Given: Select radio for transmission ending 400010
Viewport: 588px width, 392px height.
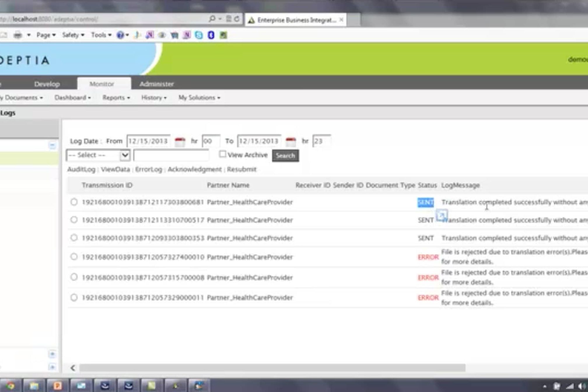Looking at the screenshot, I should pyautogui.click(x=74, y=257).
